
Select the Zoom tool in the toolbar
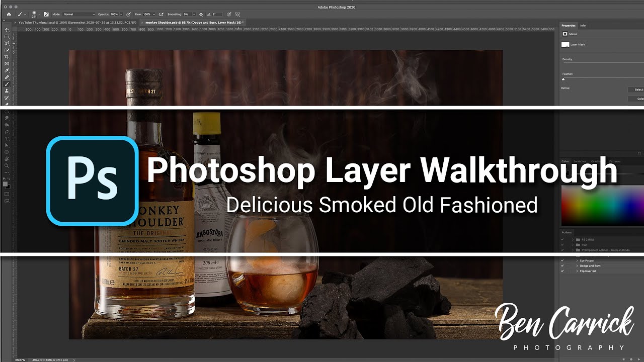(7, 165)
